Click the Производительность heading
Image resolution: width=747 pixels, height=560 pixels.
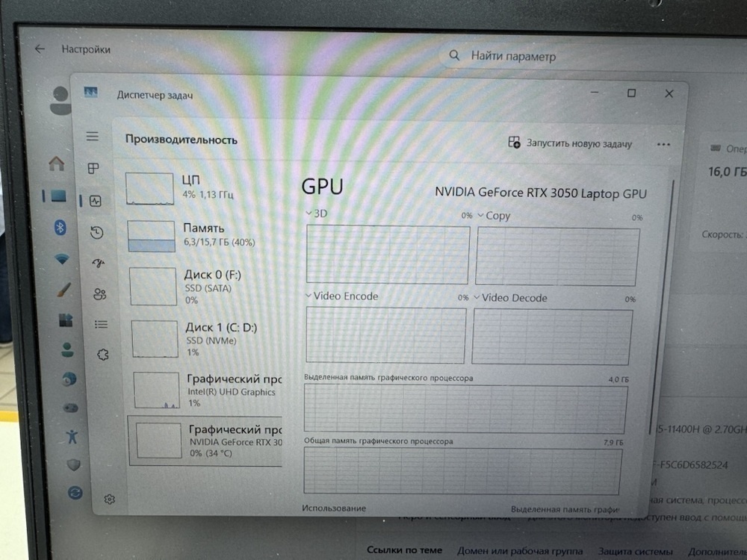tap(181, 140)
